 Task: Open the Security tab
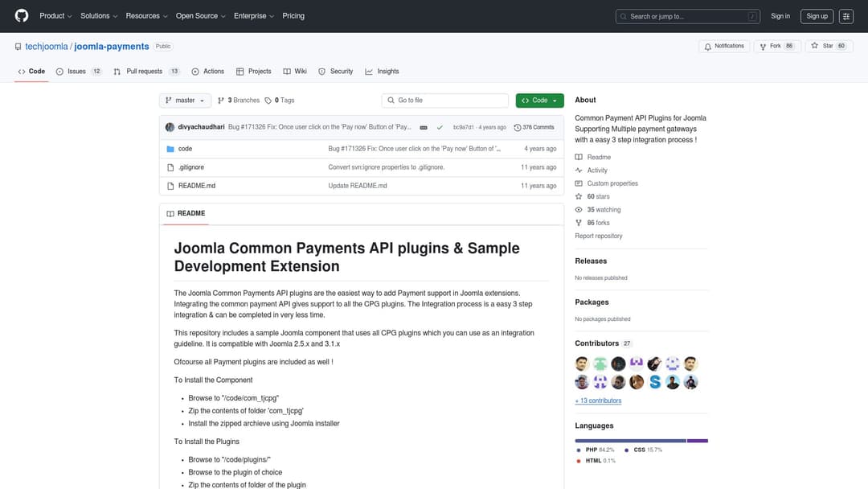coord(335,72)
